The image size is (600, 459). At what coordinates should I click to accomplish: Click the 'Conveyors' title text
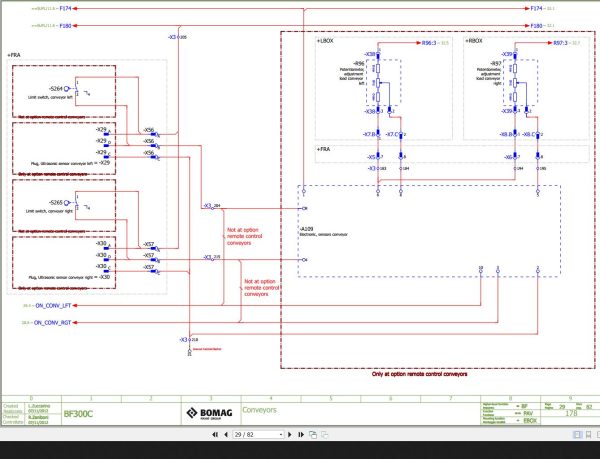coord(259,410)
